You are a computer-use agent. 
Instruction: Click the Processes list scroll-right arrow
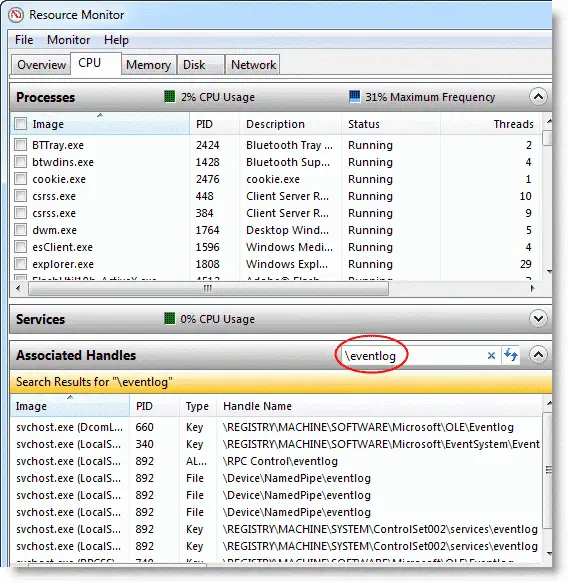click(x=532, y=288)
